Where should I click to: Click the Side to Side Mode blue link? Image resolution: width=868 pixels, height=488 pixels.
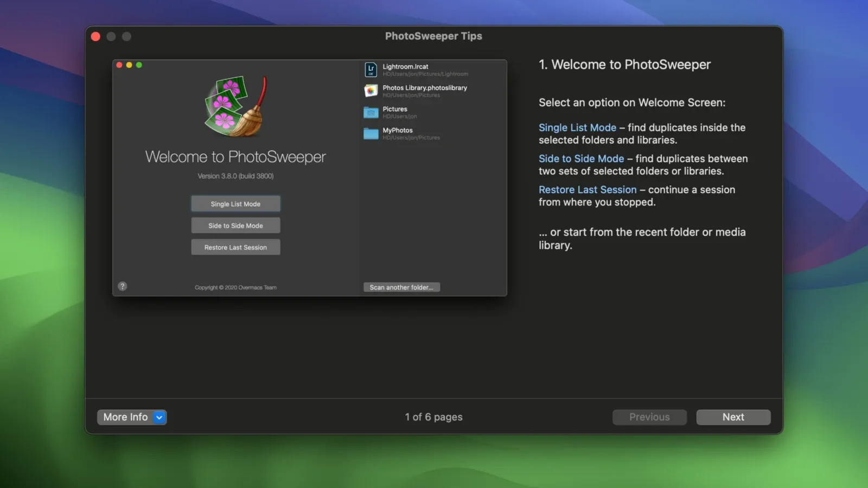581,158
